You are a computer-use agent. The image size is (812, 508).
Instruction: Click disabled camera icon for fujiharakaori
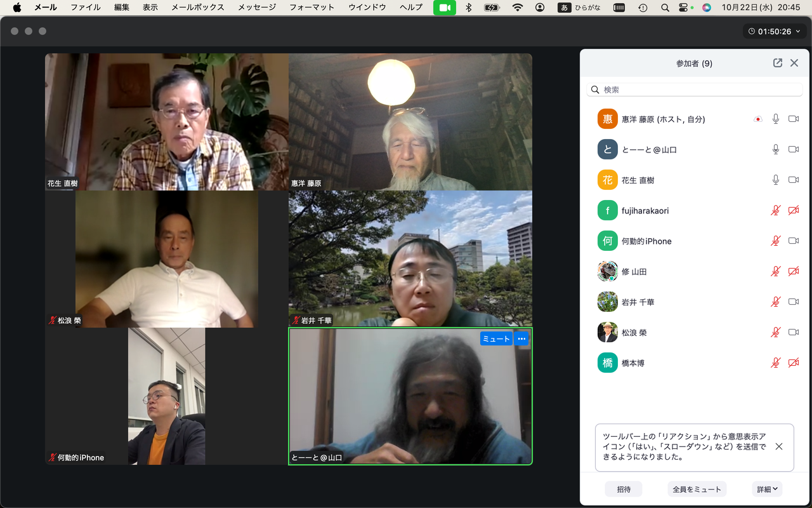pos(794,210)
